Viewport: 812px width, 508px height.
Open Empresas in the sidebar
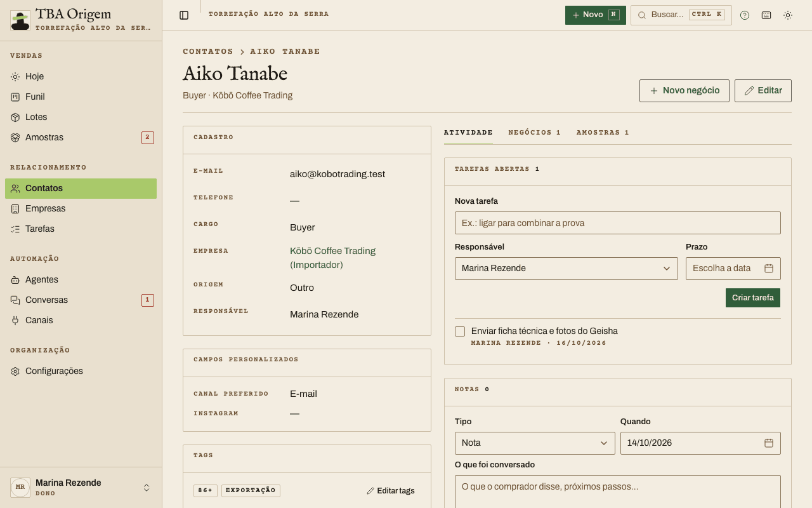[81, 208]
